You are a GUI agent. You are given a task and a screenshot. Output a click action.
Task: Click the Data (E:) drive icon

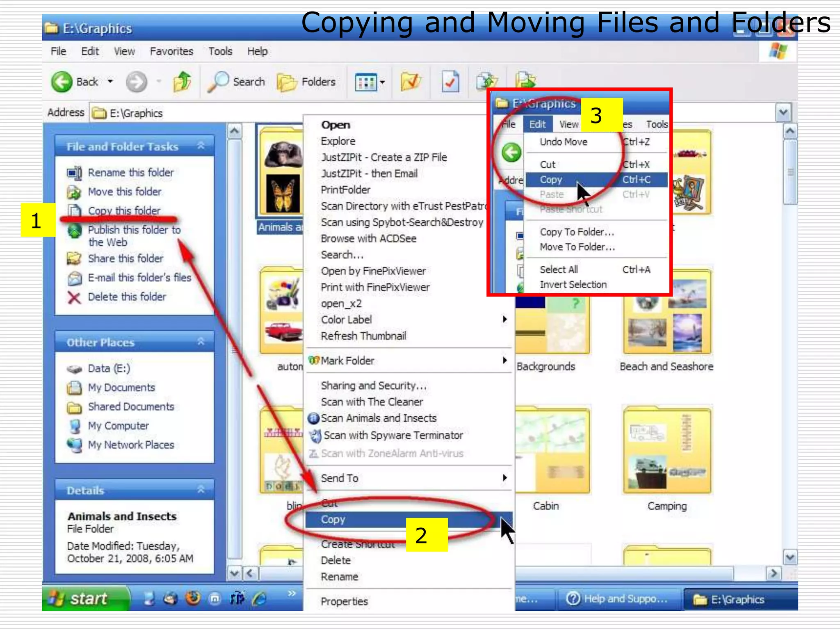point(74,369)
